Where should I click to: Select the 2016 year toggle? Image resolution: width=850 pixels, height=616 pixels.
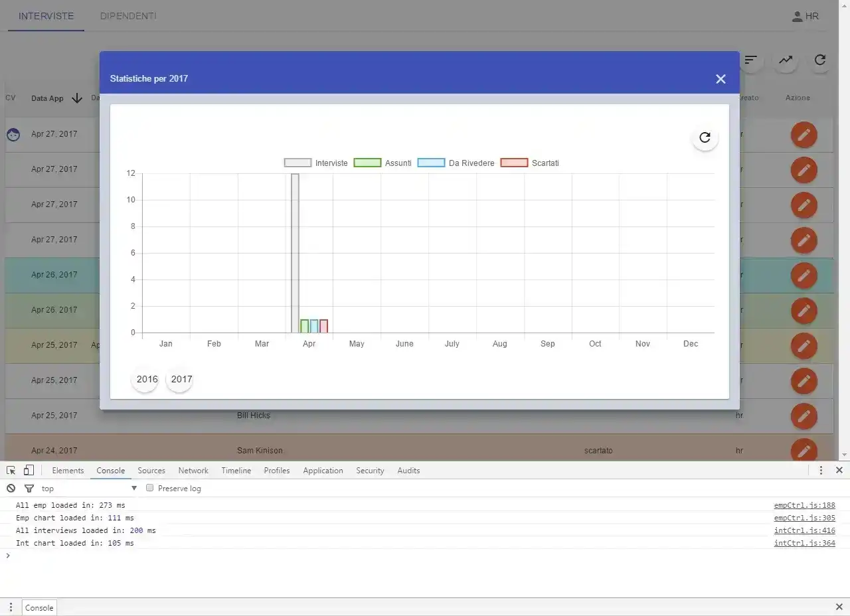pyautogui.click(x=146, y=379)
